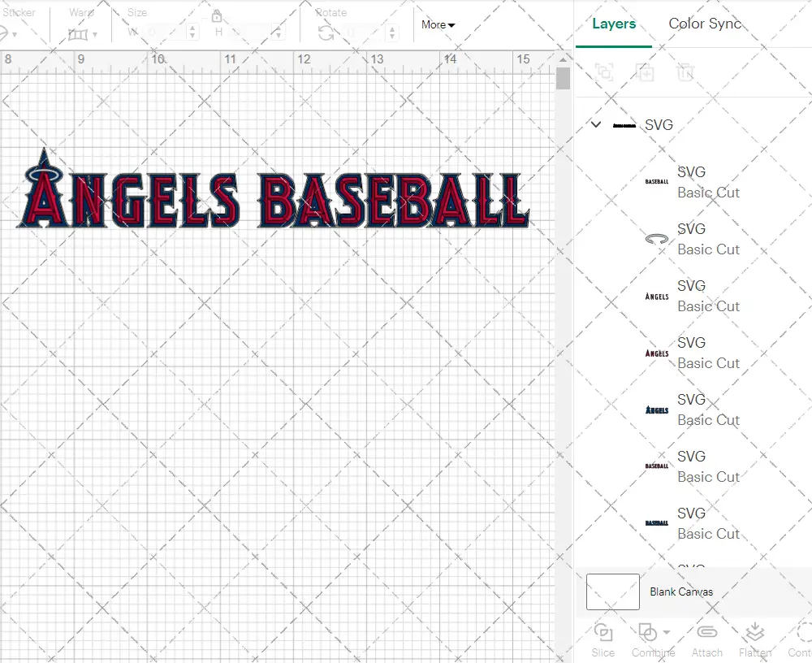Screen dimensions: 812x663
Task: Click the Delete trash icon in Layers panel
Action: (x=686, y=72)
